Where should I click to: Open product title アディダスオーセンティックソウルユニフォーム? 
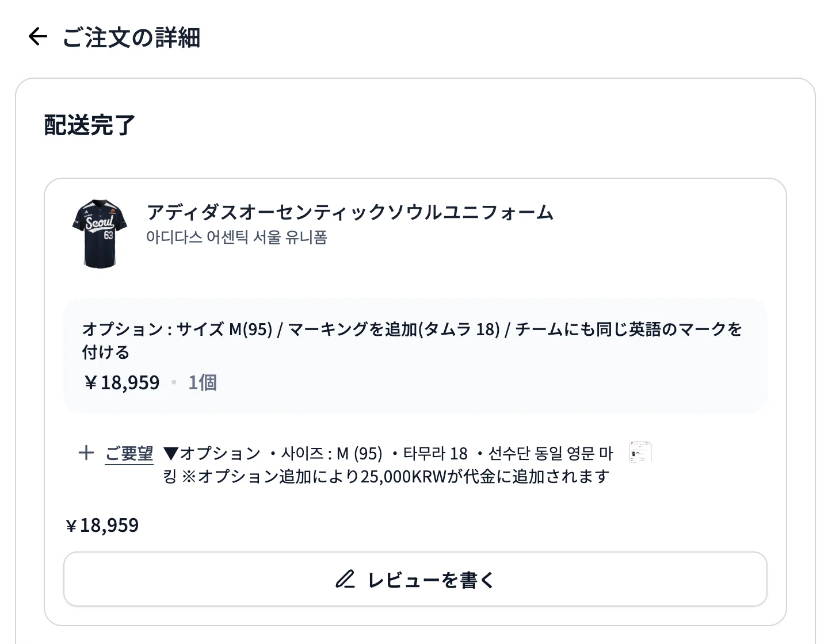point(350,212)
